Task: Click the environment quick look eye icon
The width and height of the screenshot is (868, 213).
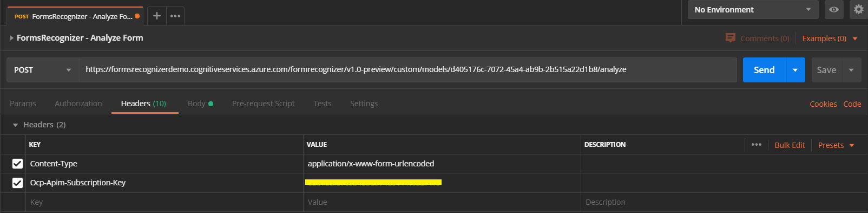Action: 834,10
